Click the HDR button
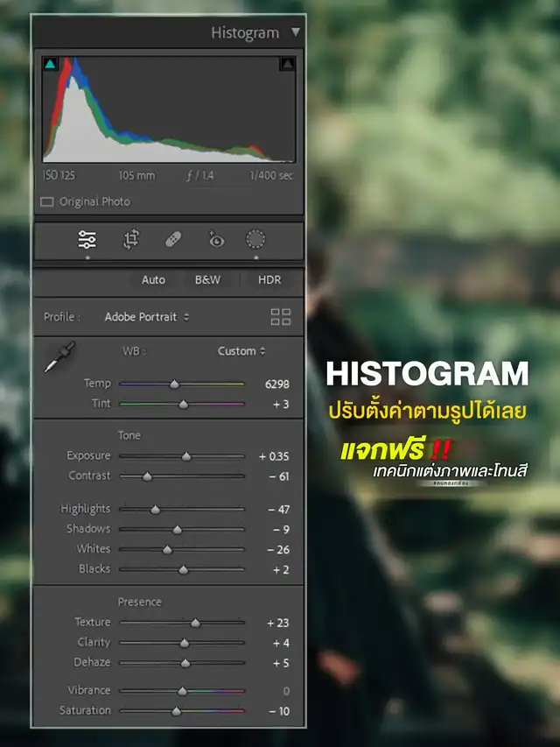This screenshot has height=747, width=560. point(269,280)
